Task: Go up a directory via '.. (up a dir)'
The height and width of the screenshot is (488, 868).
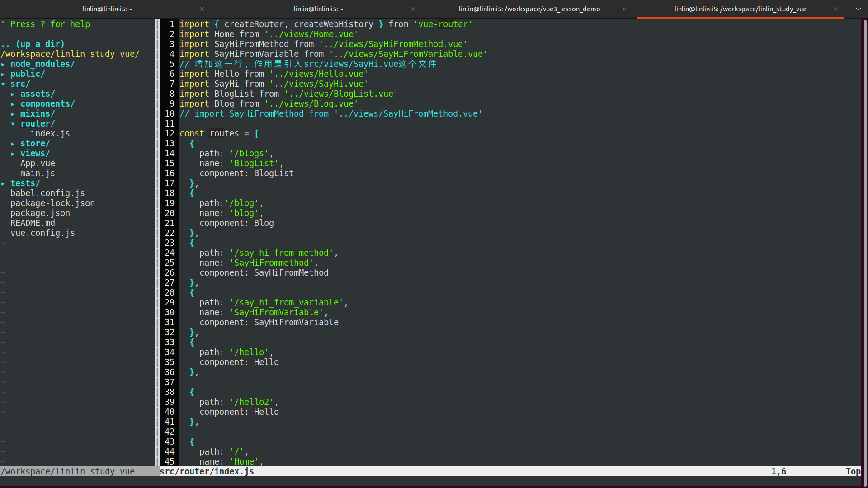Action: tap(33, 44)
